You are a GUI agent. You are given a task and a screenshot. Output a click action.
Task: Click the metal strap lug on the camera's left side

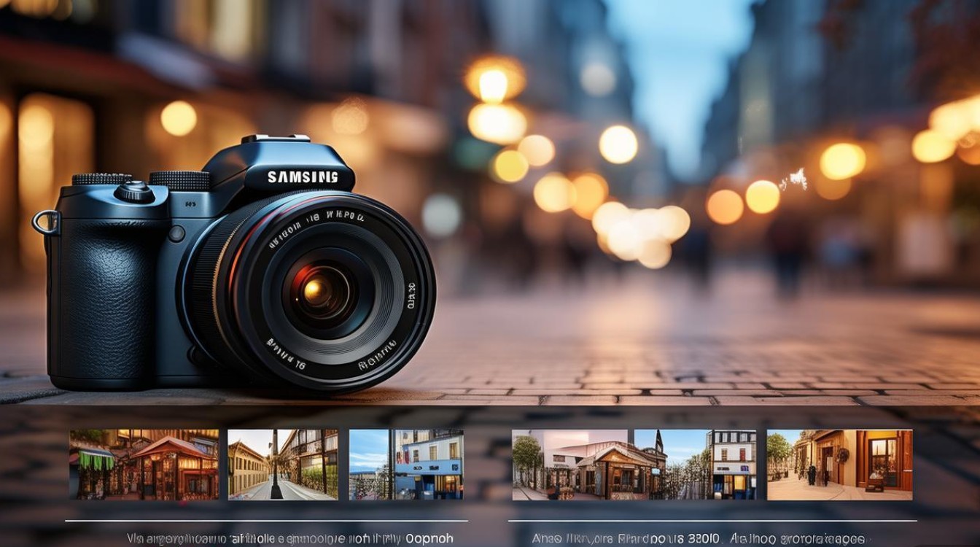[x=44, y=222]
